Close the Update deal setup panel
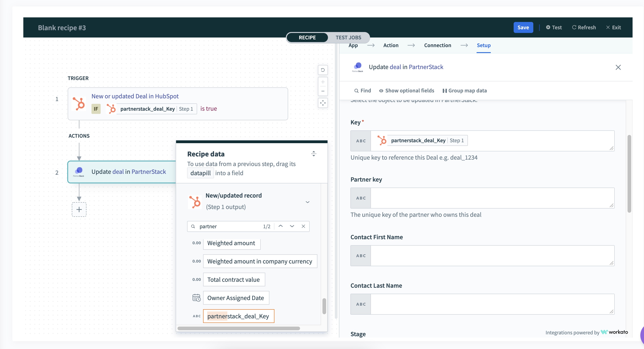644x349 pixels. click(618, 67)
